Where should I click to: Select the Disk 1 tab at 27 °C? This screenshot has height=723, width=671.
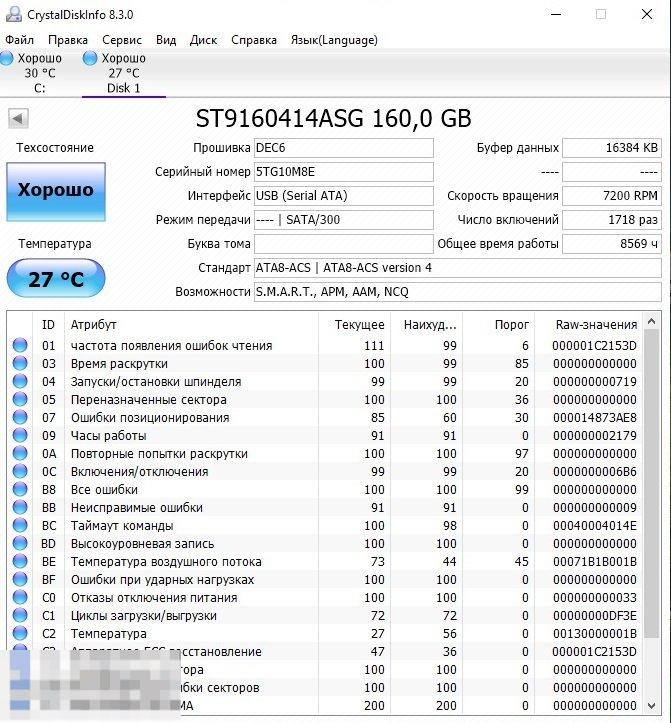point(124,73)
